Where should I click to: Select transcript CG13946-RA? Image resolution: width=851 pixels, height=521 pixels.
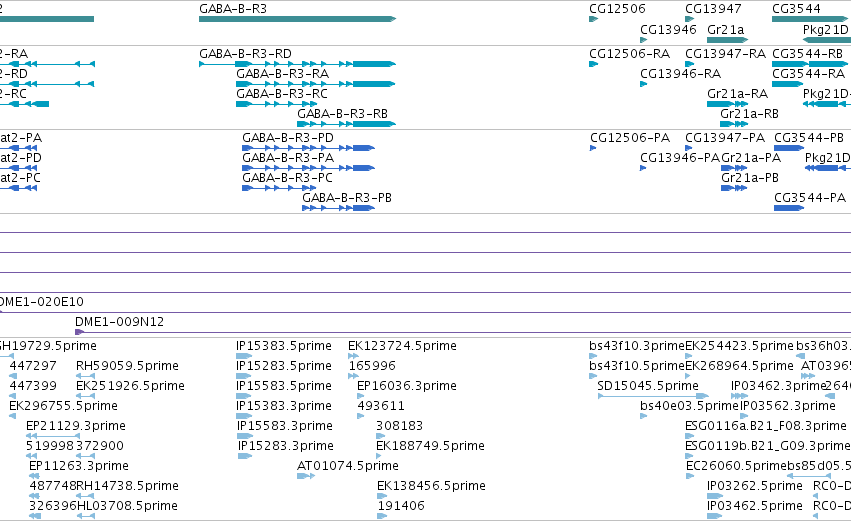(681, 74)
